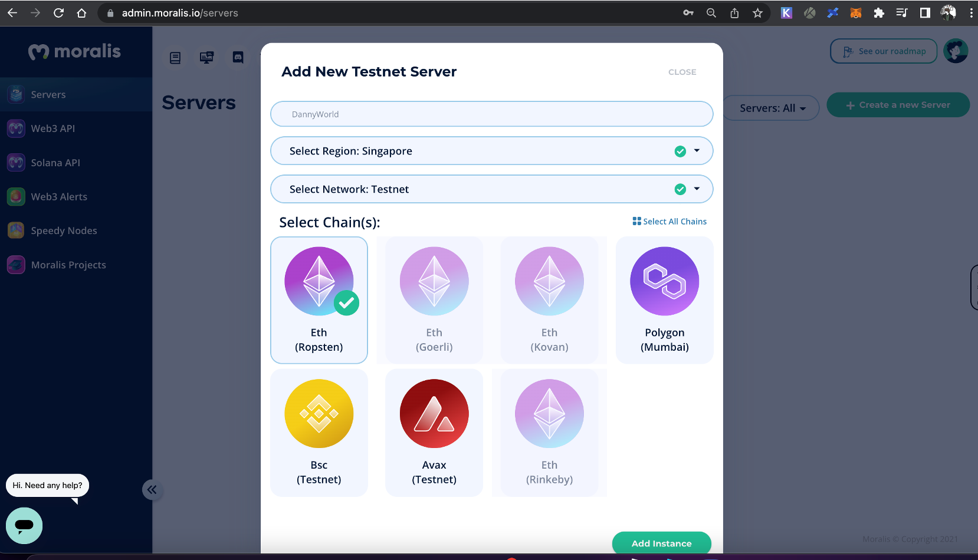This screenshot has height=560, width=978.
Task: Click the zoom magnifier icon in the address bar
Action: click(711, 12)
